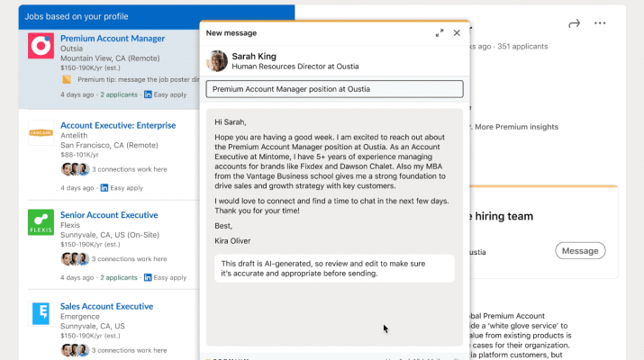
Task: Click into the AI-generated message body
Action: [x=334, y=227]
